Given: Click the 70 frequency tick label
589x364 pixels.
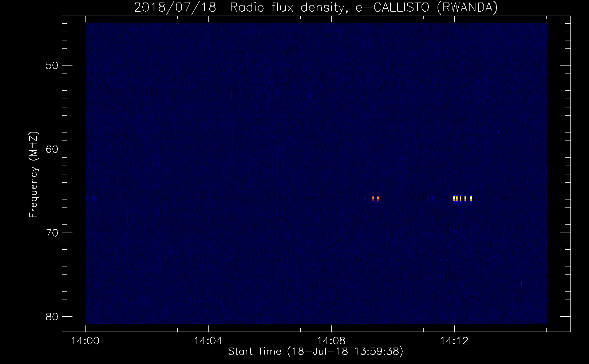Looking at the screenshot, I should [52, 233].
